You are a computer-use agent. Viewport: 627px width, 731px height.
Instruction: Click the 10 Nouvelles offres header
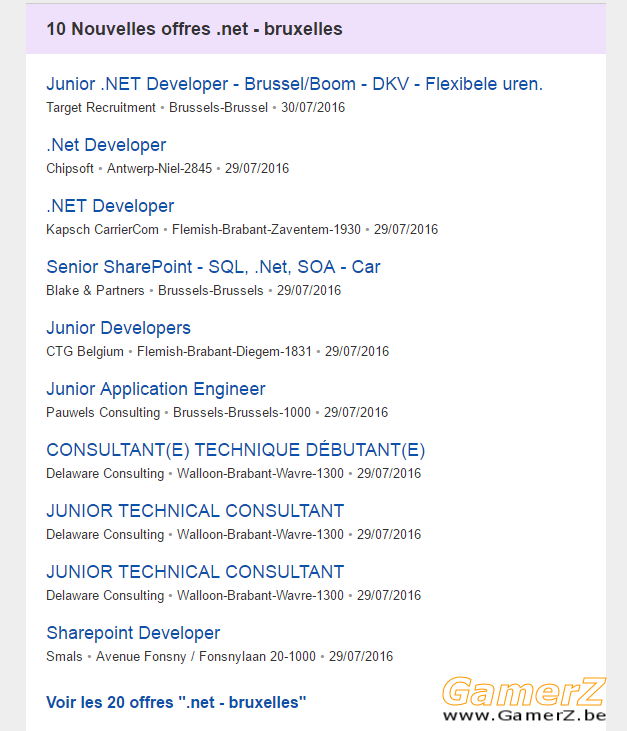[194, 29]
